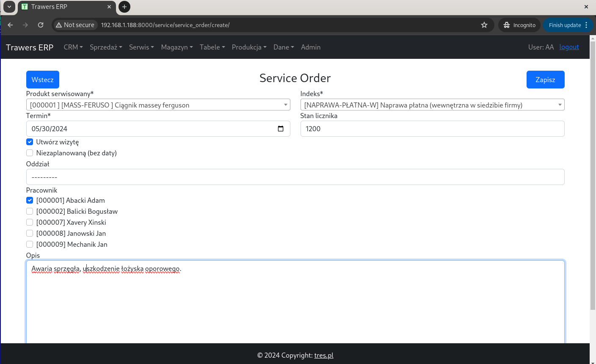The height and width of the screenshot is (364, 596).
Task: Open the Indeks dropdown
Action: point(432,105)
